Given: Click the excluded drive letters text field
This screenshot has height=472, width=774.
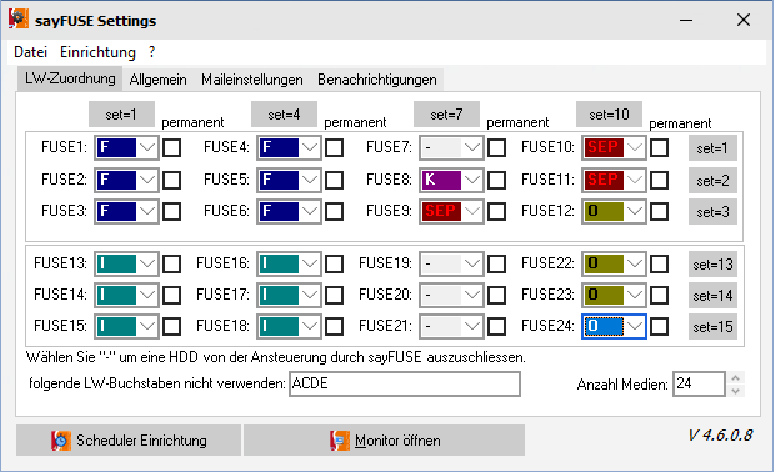Looking at the screenshot, I should tap(403, 385).
